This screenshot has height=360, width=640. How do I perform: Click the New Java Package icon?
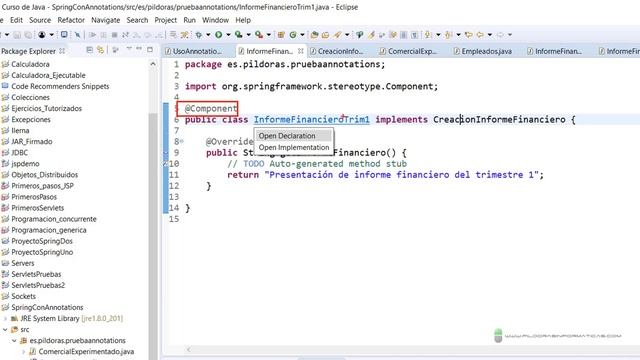tap(281, 35)
